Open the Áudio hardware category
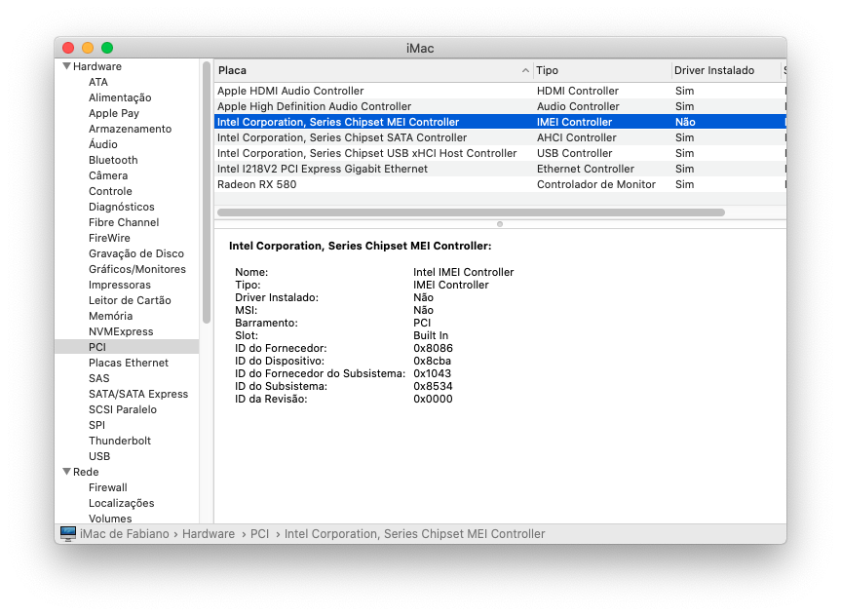The image size is (841, 616). point(103,144)
